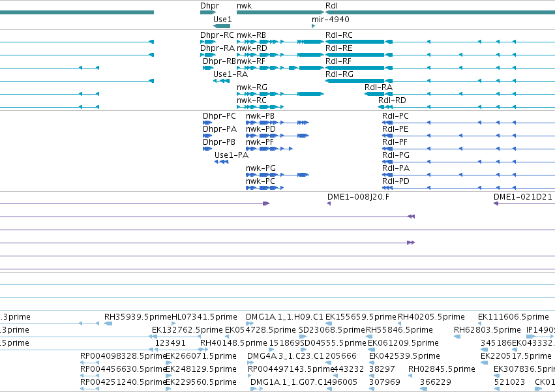This screenshot has height=392, width=555.
Task: Open the Dhpr-PB protein feature
Action: point(207,149)
